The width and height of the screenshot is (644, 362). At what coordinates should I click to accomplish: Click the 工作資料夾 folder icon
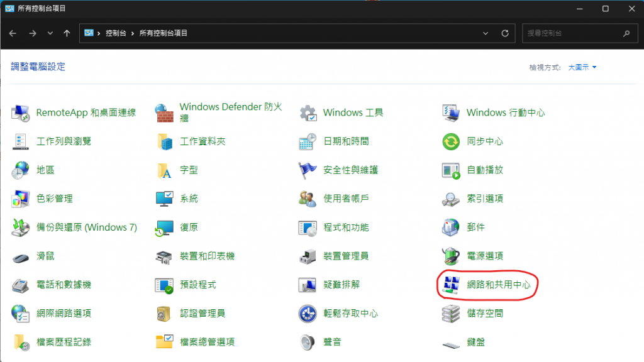(x=164, y=141)
